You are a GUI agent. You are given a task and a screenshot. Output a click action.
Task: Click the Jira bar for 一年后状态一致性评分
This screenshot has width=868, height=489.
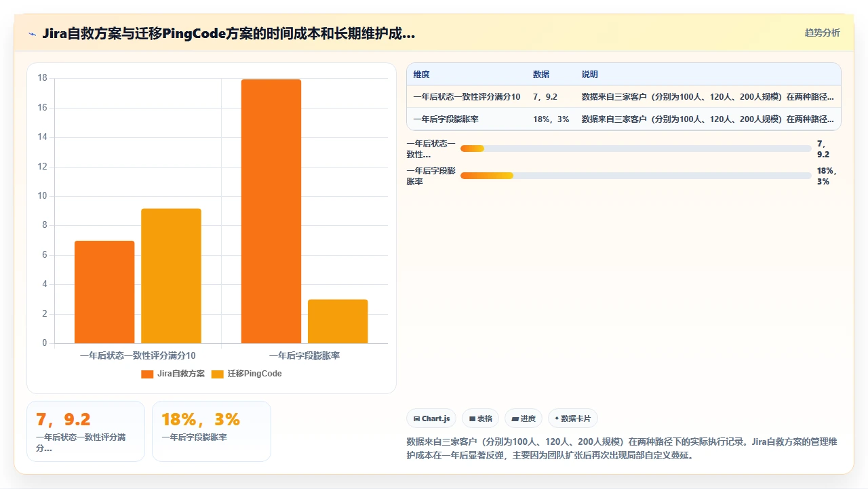(104, 292)
